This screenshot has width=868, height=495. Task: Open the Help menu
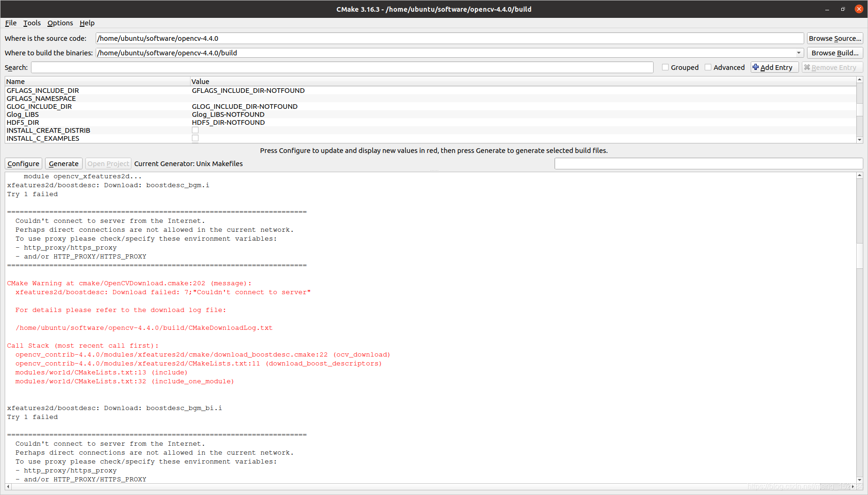click(87, 23)
